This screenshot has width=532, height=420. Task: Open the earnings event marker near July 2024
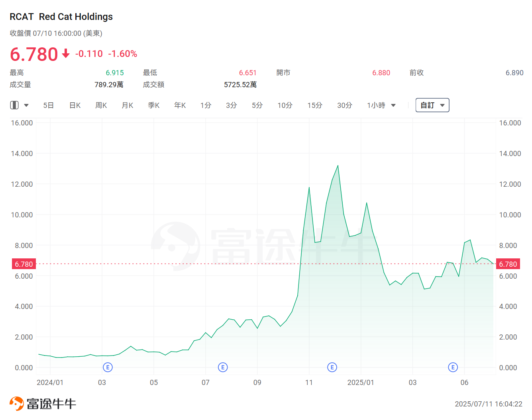click(223, 367)
